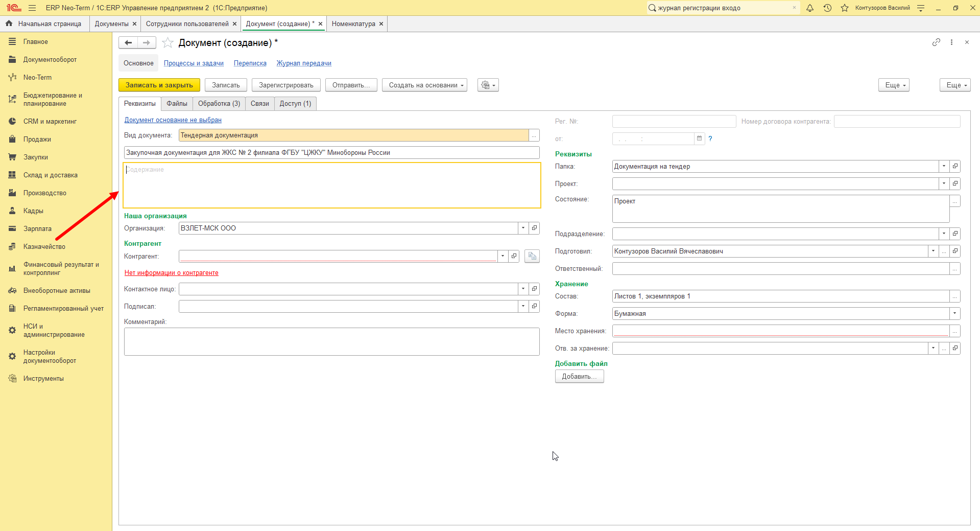980x531 pixels.
Task: Focus the Содержание text area
Action: click(x=332, y=185)
